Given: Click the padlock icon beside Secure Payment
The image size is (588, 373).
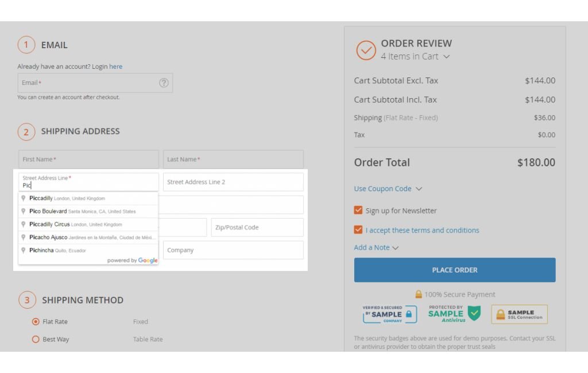Looking at the screenshot, I should 419,294.
